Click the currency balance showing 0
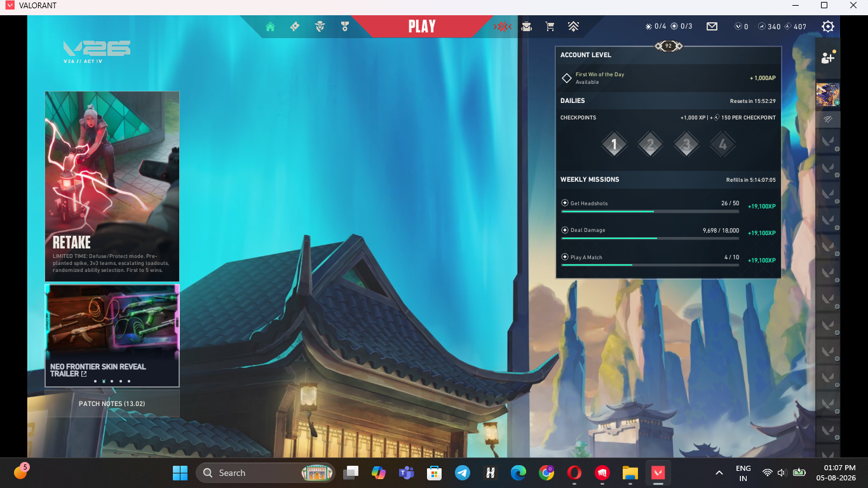The image size is (868, 488). 742,27
